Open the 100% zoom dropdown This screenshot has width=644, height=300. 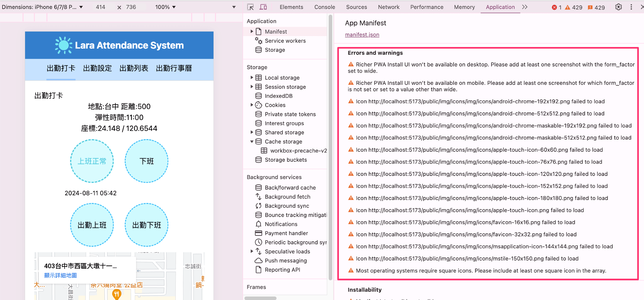pos(165,7)
